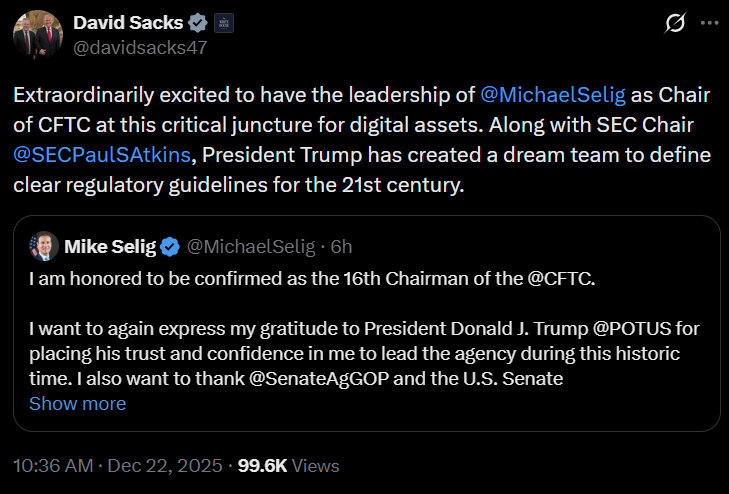Click the affiliation badge beside David Sacks
This screenshot has height=494, width=729.
(223, 21)
